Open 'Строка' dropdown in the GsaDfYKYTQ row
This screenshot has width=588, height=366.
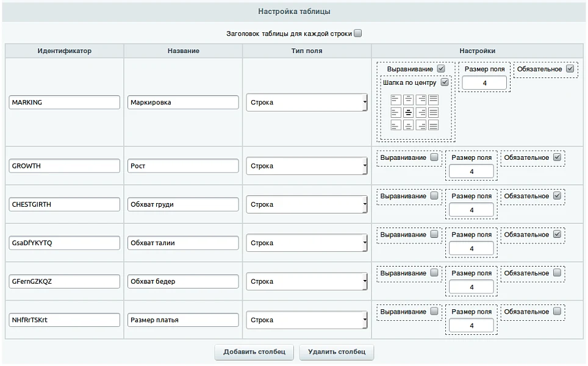tap(307, 243)
